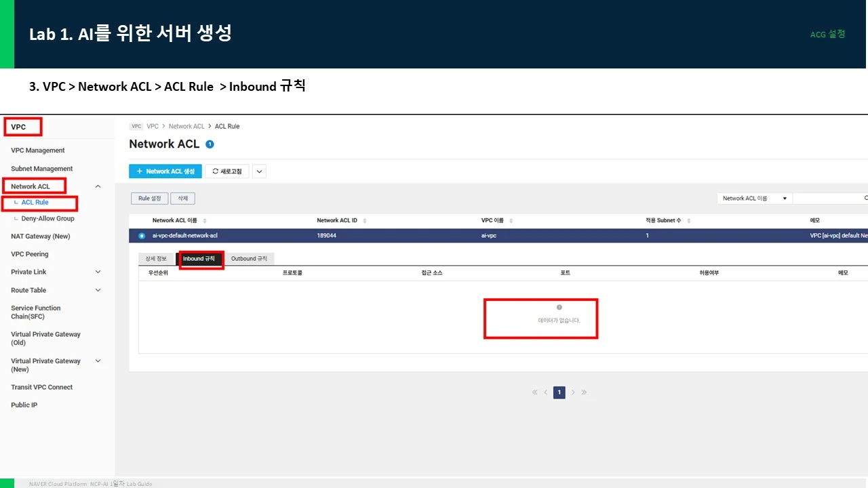868x488 pixels.
Task: Open the Network ACL 이름 search filter dropdown
Action: (x=755, y=199)
